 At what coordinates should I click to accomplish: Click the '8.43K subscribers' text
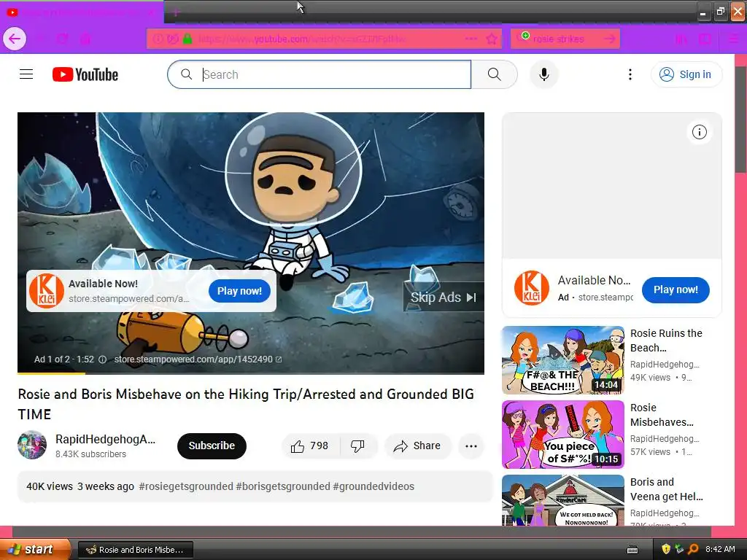pos(90,454)
